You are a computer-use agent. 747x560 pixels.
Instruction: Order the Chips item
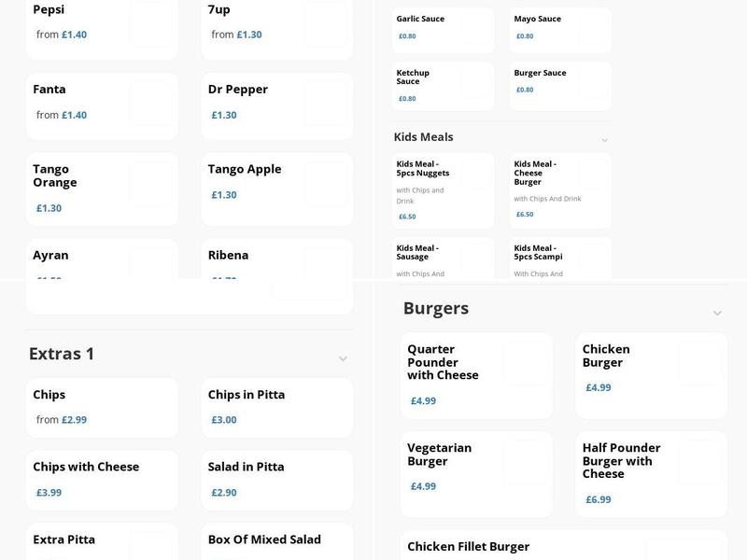click(101, 408)
